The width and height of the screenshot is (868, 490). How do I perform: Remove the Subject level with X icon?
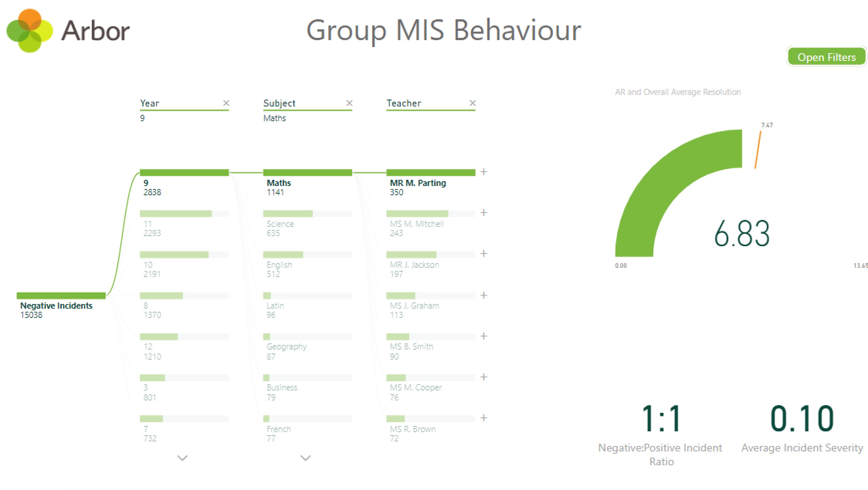point(349,103)
